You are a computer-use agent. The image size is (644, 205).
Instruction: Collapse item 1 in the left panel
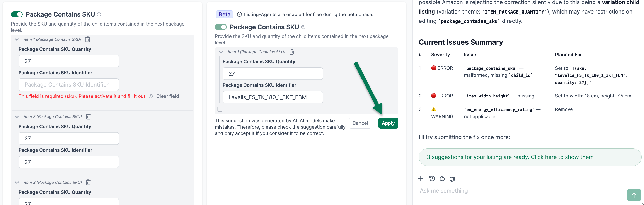click(17, 39)
